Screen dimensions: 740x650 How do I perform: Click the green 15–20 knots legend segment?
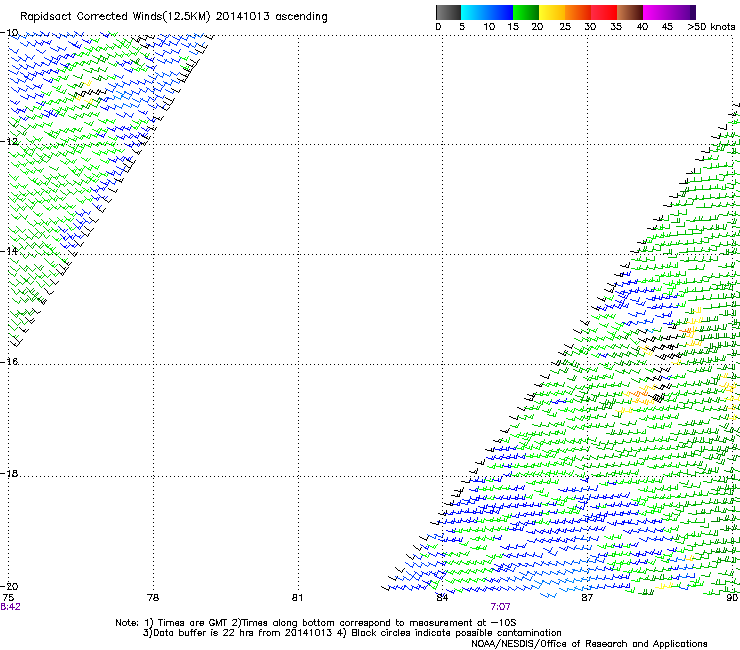point(526,12)
